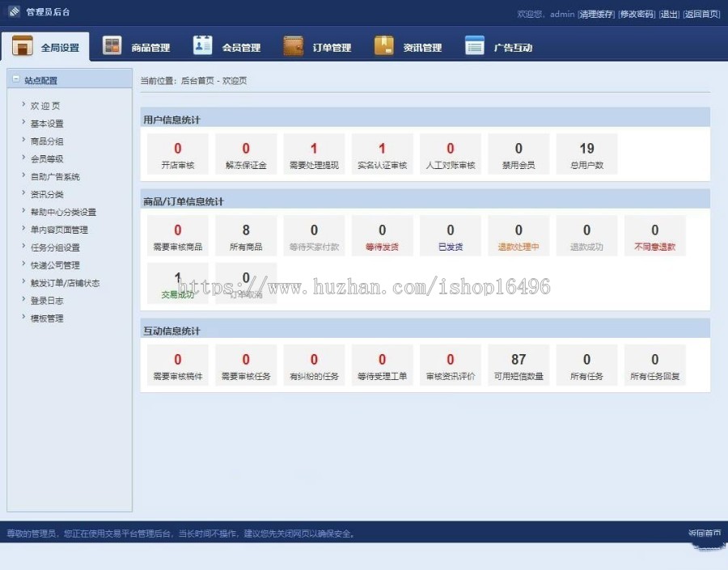Image resolution: width=728 pixels, height=570 pixels.
Task: Collapse the 站点配置 sidebar section
Action: pos(16,79)
